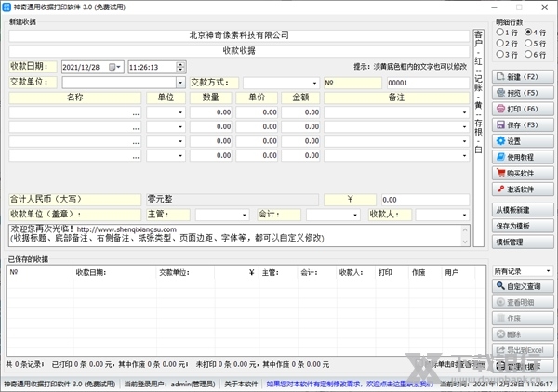
Task: Click the 激活软件 key button
Action: [522, 189]
